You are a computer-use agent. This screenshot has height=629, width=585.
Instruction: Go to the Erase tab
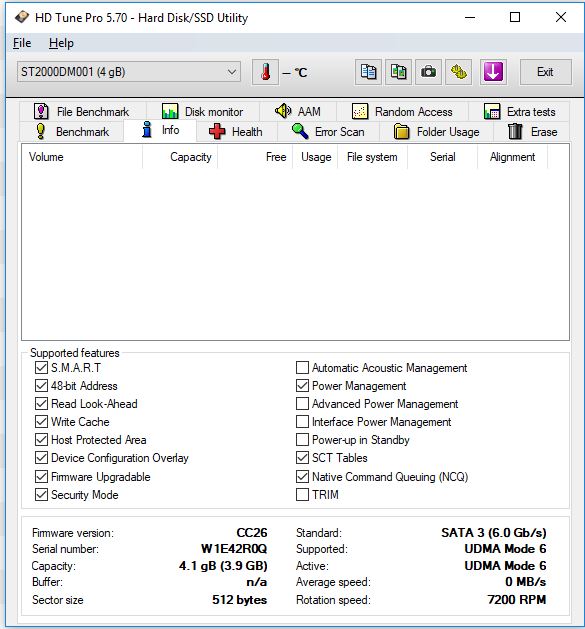tap(532, 132)
